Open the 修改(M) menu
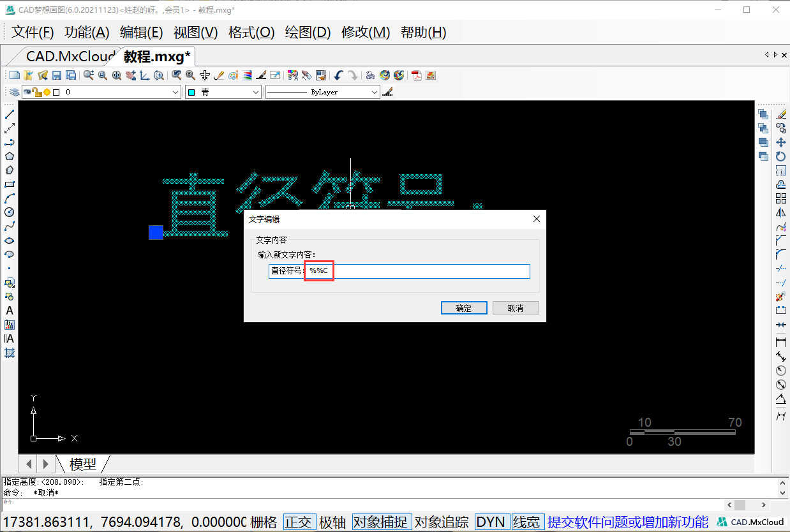The width and height of the screenshot is (790, 532). [x=366, y=33]
